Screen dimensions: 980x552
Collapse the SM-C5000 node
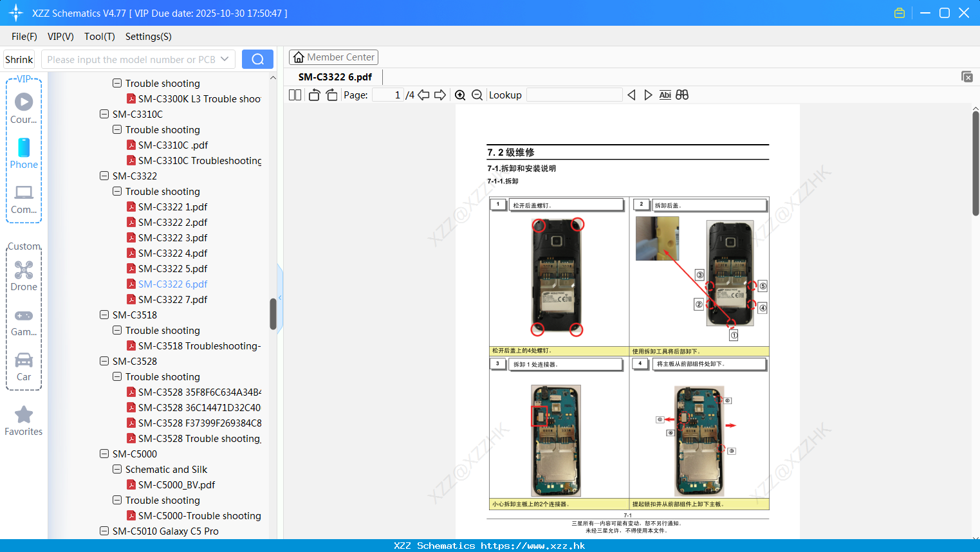pyautogui.click(x=104, y=454)
